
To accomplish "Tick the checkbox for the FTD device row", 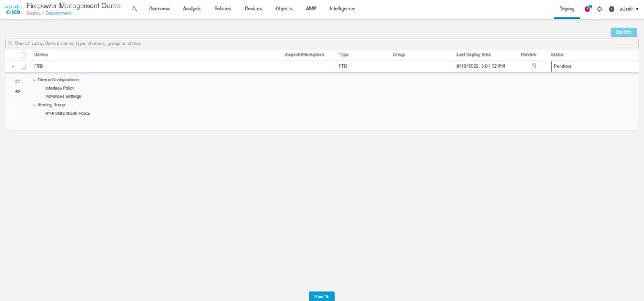I will tap(23, 66).
